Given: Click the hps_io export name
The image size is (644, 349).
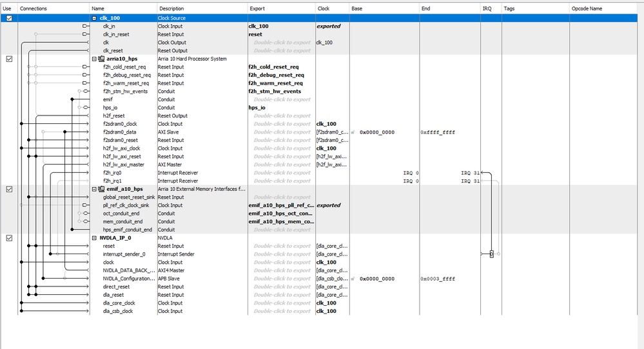Looking at the screenshot, I should [x=257, y=108].
